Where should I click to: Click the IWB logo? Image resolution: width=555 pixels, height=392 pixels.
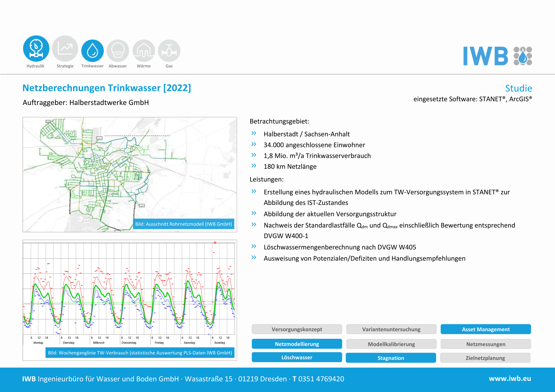(x=497, y=56)
